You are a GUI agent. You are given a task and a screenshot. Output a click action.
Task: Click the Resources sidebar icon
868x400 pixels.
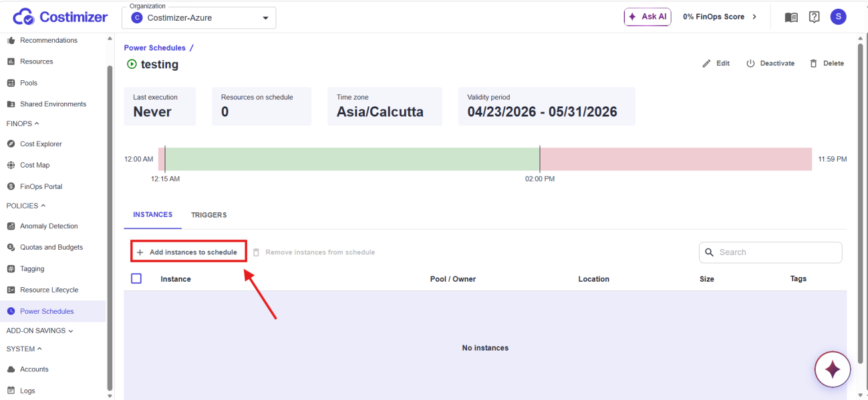tap(11, 61)
